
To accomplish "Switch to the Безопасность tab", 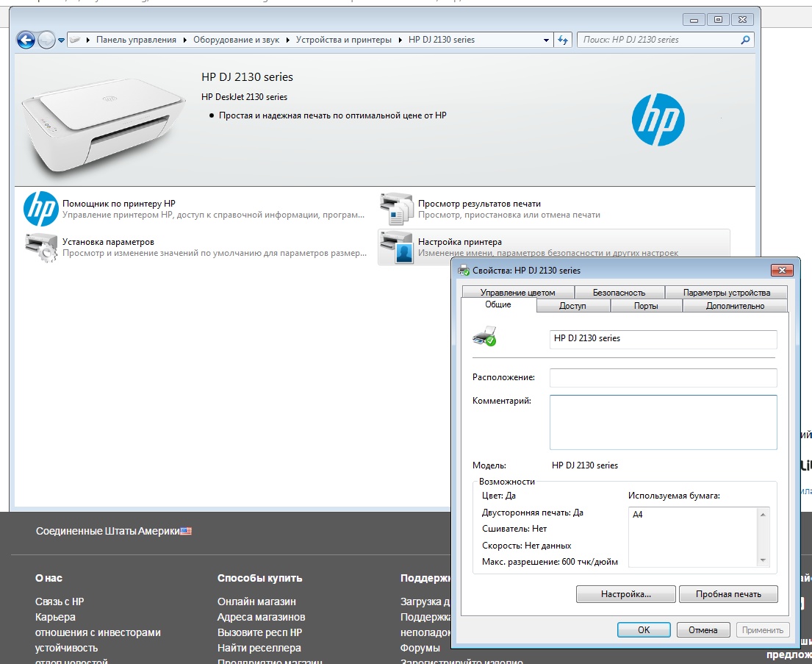I will [619, 293].
